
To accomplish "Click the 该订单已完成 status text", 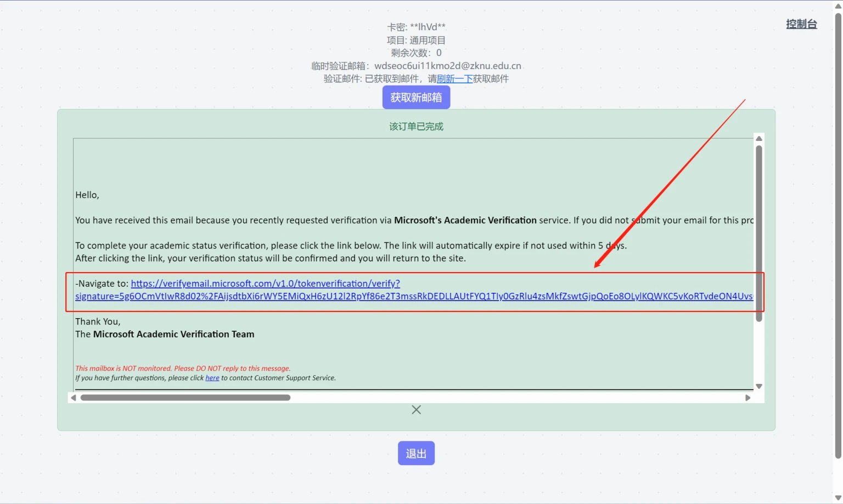I will point(416,126).
